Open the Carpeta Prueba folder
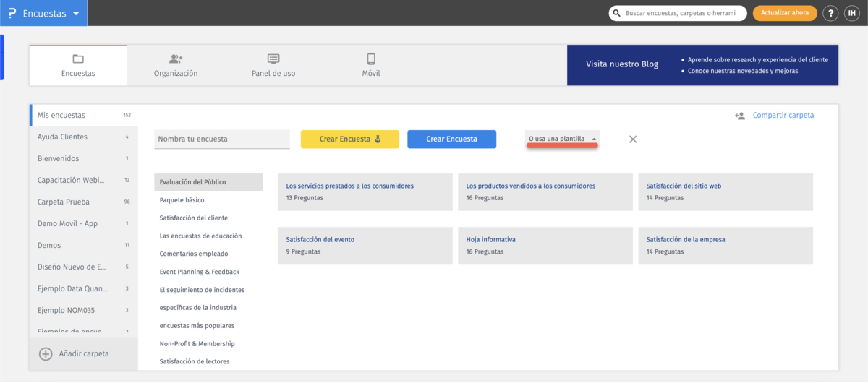 [x=84, y=202]
